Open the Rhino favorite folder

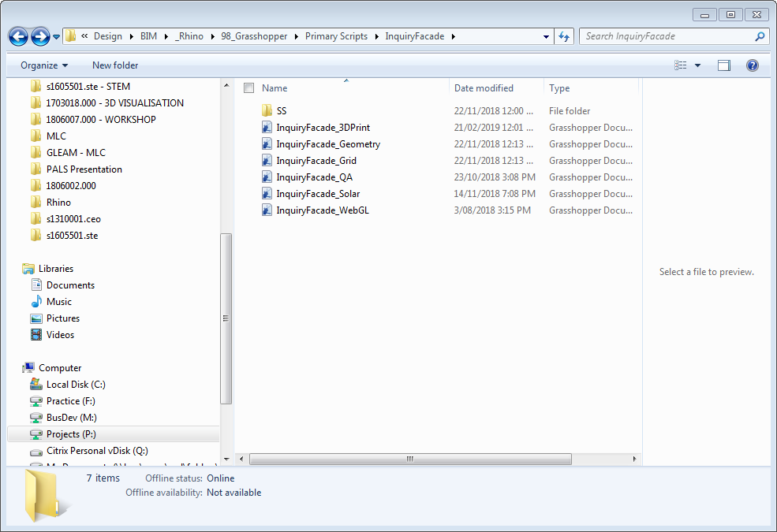(58, 203)
